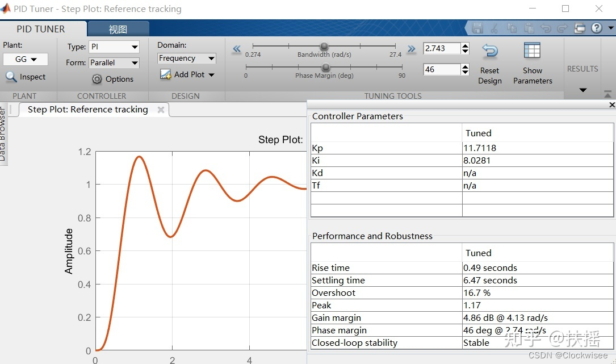The height and width of the screenshot is (364, 616).
Task: Open the Data Browser side panel
Action: [3, 135]
